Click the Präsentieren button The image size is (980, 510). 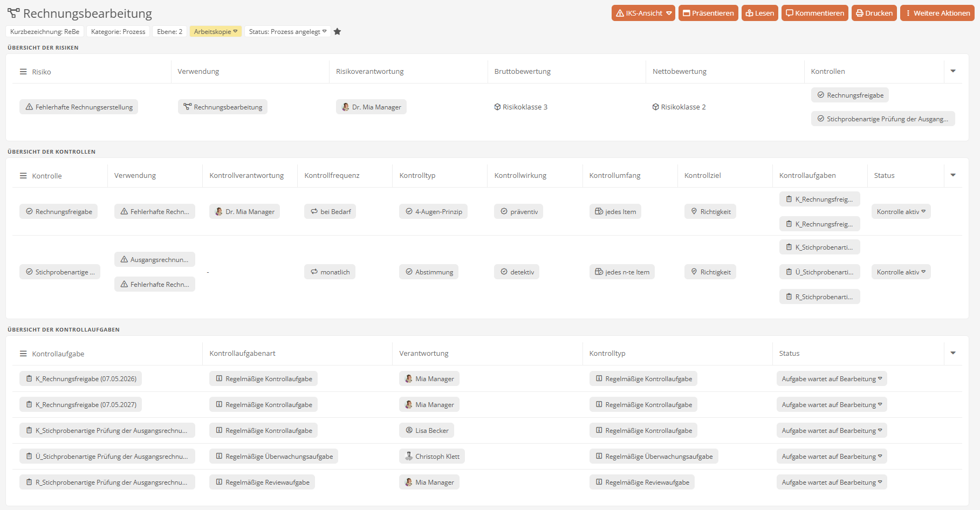click(708, 13)
